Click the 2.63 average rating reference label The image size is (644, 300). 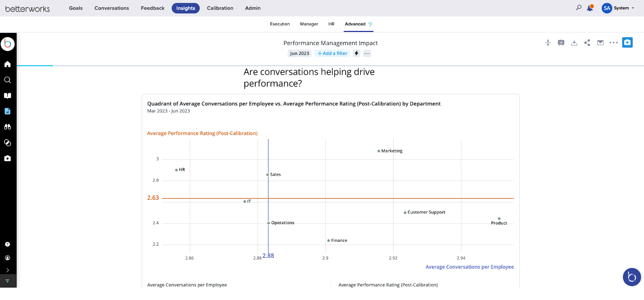coord(153,198)
